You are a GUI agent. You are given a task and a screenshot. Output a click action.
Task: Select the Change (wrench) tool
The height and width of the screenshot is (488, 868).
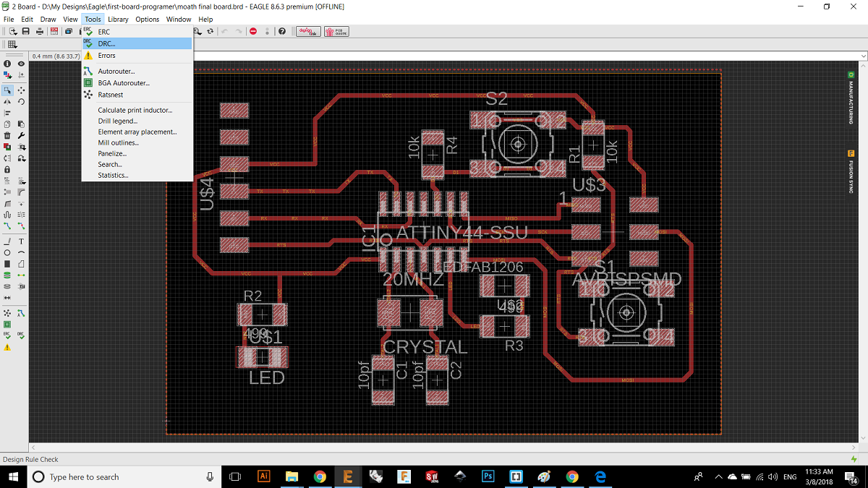coord(21,135)
